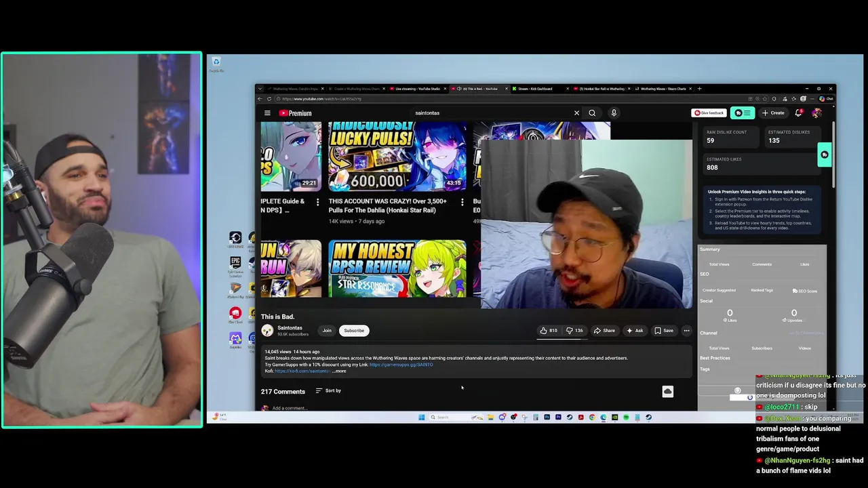Viewport: 868px width, 488px height.
Task: Click the SEO Score label
Action: [x=805, y=291]
